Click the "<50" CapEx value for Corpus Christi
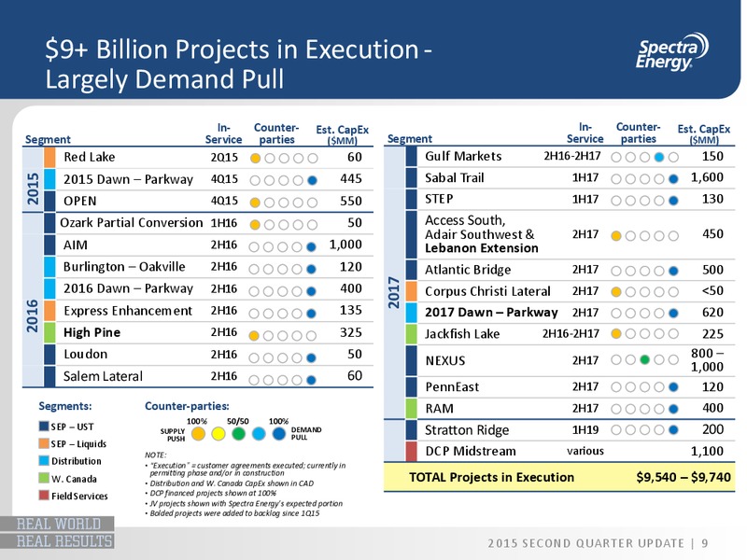This screenshot has height=560, width=747. [x=712, y=291]
